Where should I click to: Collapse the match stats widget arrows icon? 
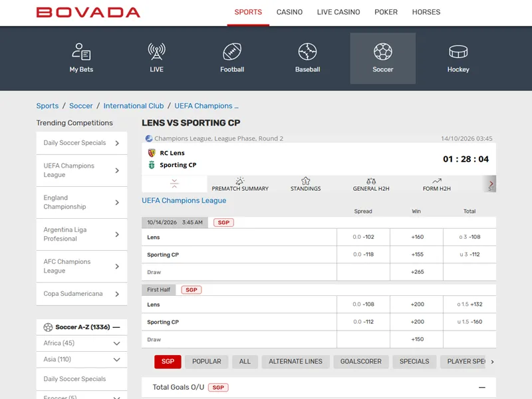174,184
